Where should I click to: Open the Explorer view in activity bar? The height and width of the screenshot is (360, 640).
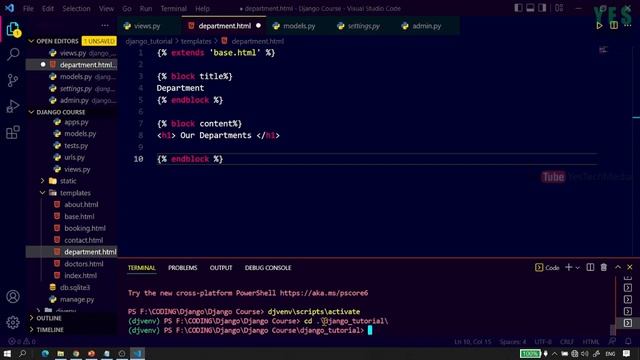pyautogui.click(x=13, y=29)
